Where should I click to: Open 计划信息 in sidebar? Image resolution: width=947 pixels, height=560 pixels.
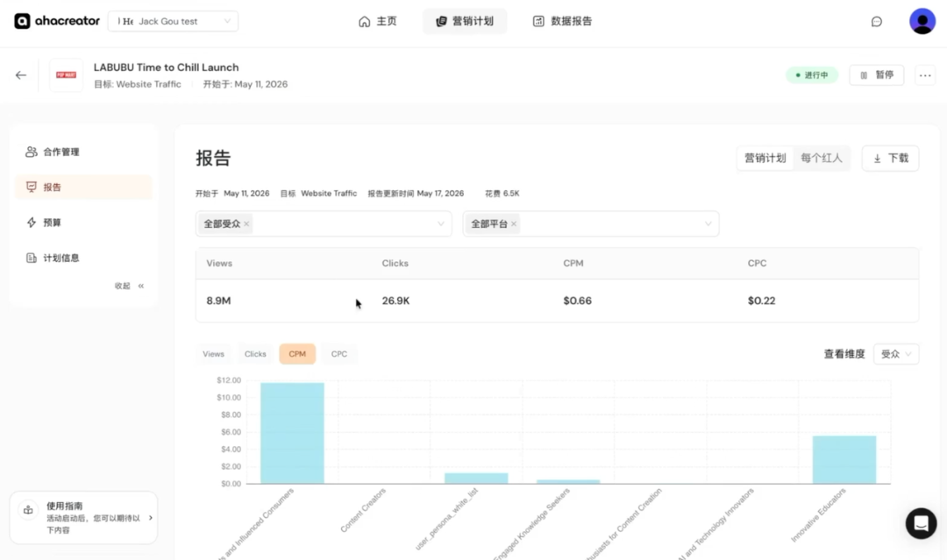coord(83,258)
